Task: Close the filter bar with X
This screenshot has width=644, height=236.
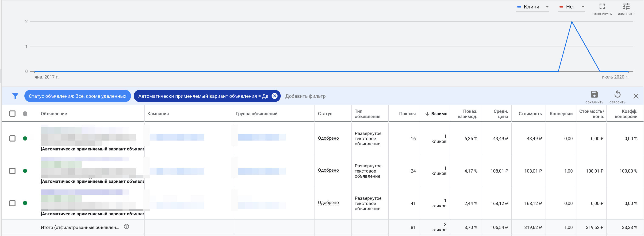Action: 636,96
